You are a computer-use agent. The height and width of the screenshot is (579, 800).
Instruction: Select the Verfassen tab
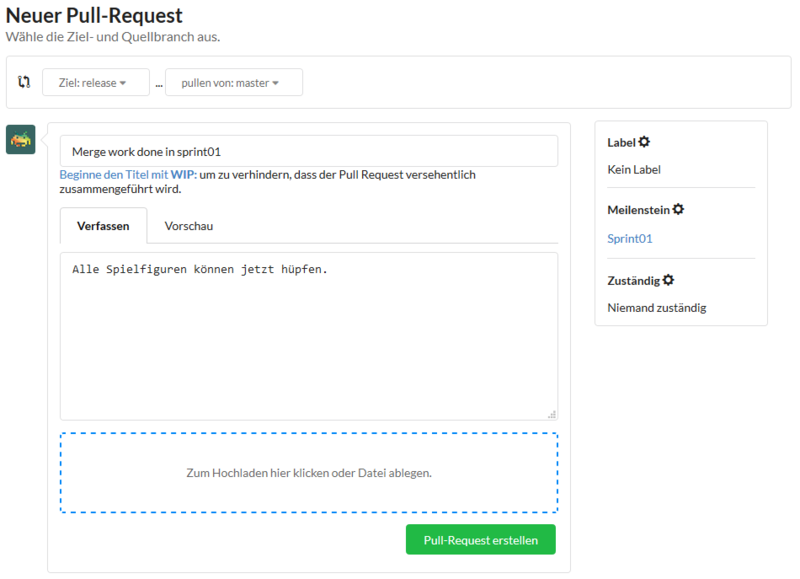(103, 226)
